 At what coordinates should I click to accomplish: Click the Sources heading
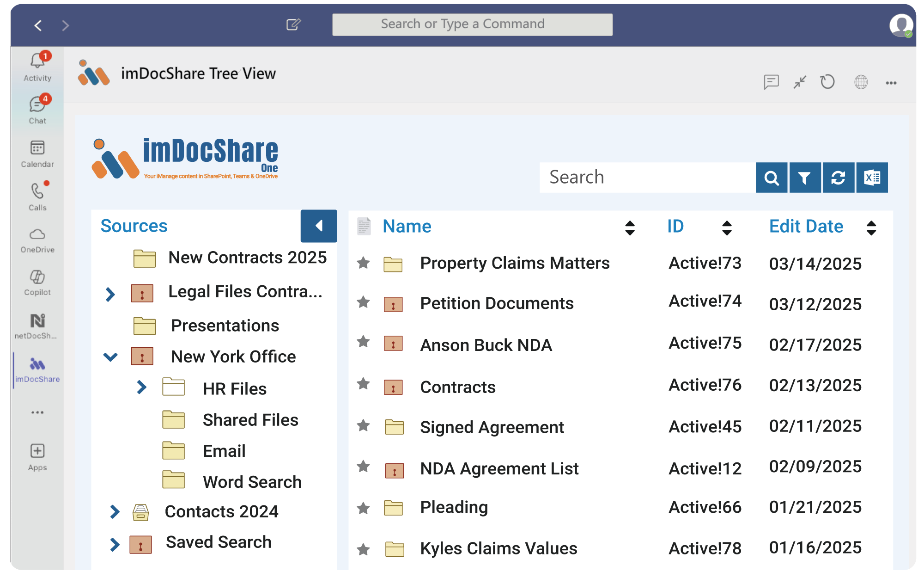coord(134,226)
